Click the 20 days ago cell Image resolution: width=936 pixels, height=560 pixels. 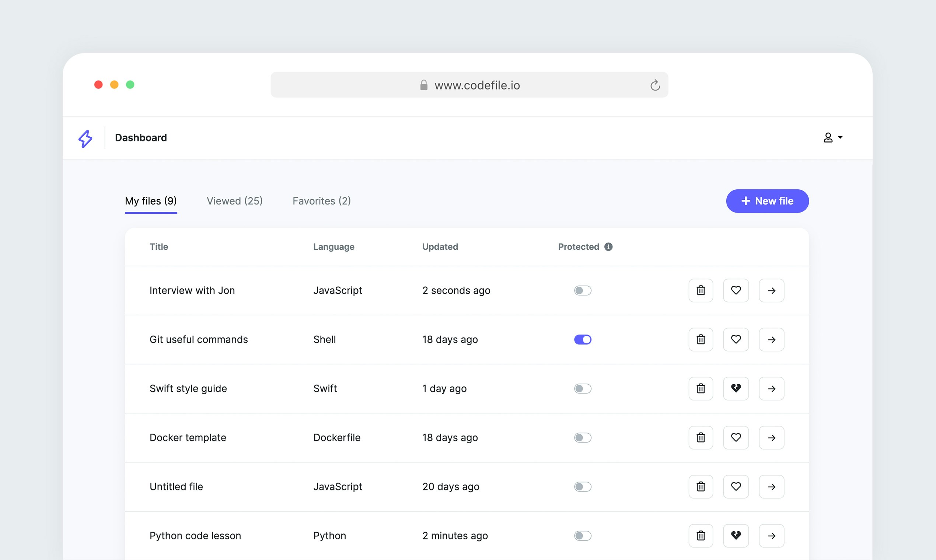[451, 487]
